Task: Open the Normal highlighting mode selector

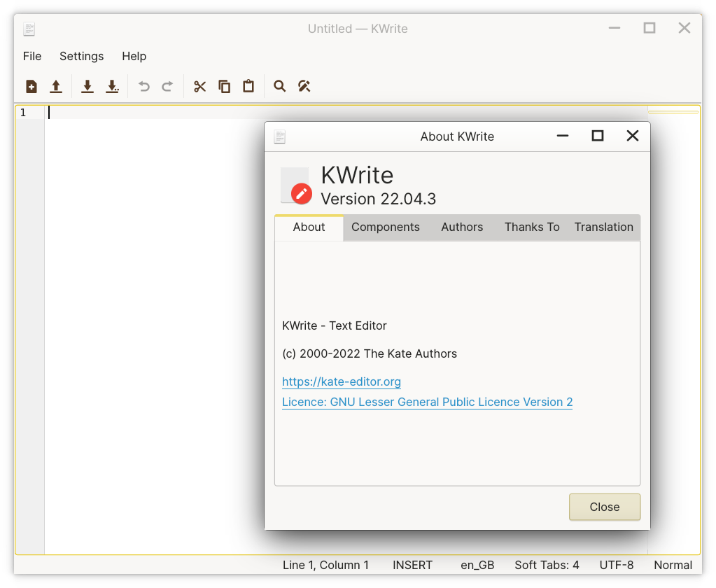Action: (x=673, y=565)
